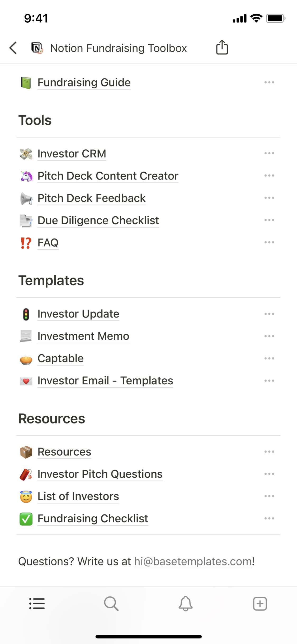Open more options for Investor Update
Image resolution: width=297 pixels, height=644 pixels.
[269, 314]
